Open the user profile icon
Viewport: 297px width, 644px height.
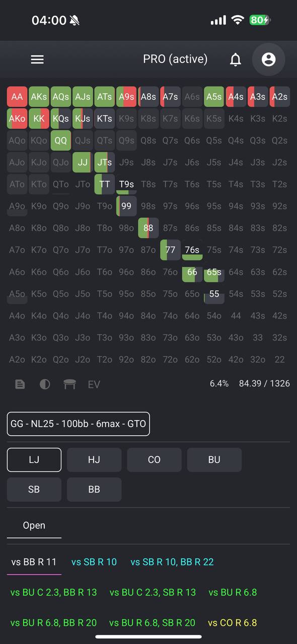(269, 59)
